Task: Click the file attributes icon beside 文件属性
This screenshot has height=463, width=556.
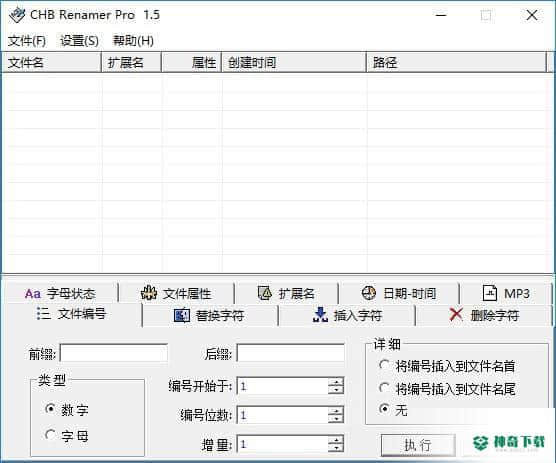Action: tap(149, 293)
